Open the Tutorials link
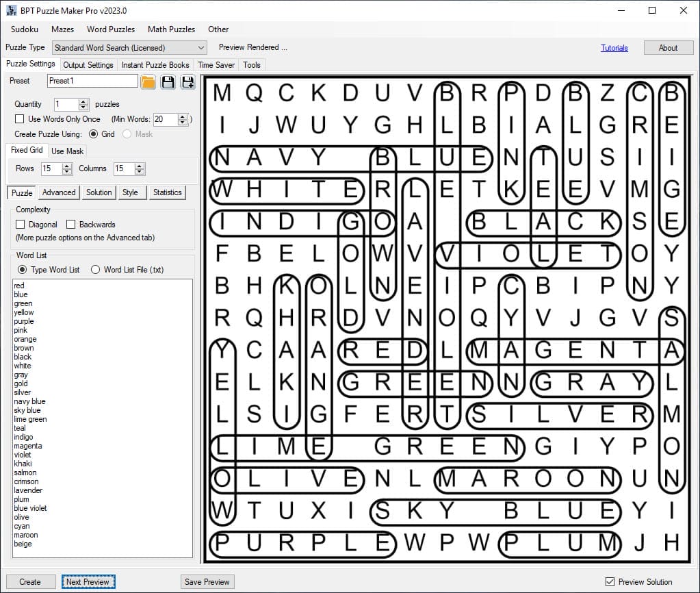The height and width of the screenshot is (593, 700). pyautogui.click(x=614, y=48)
